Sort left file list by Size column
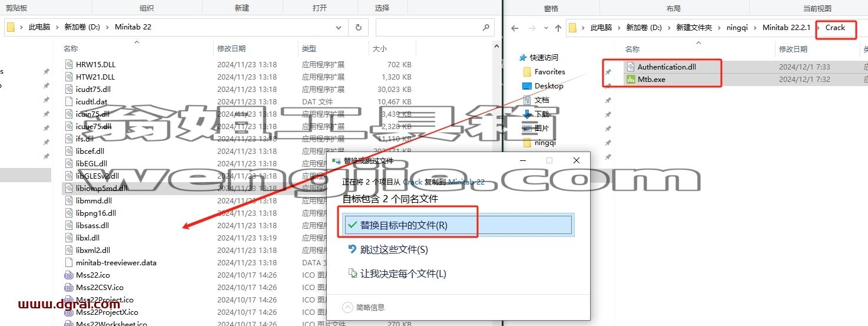868x326 pixels. click(x=380, y=49)
